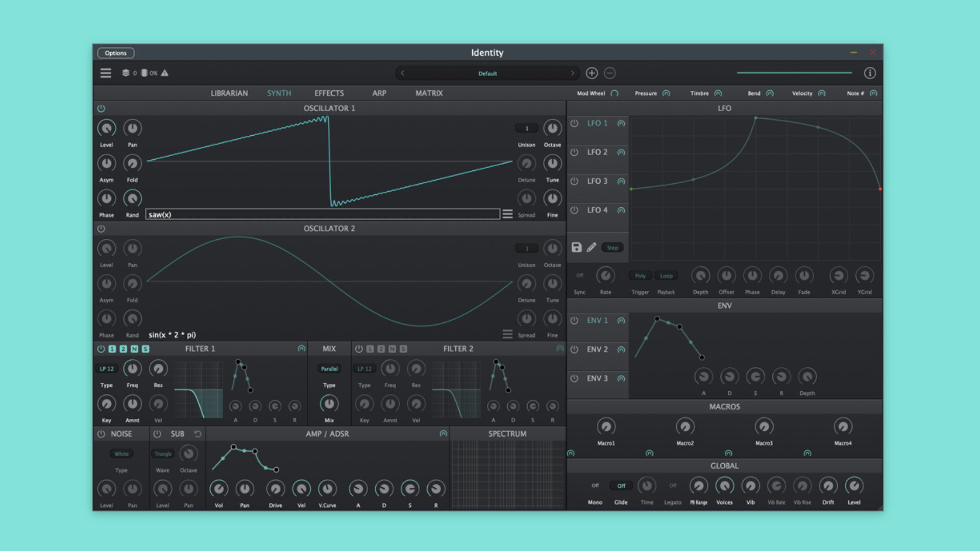Open the hamburger main menu icon
This screenshot has height=551, width=980.
tap(106, 73)
